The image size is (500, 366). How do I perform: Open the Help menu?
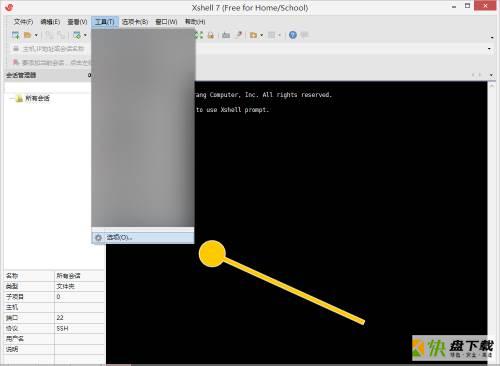point(195,22)
